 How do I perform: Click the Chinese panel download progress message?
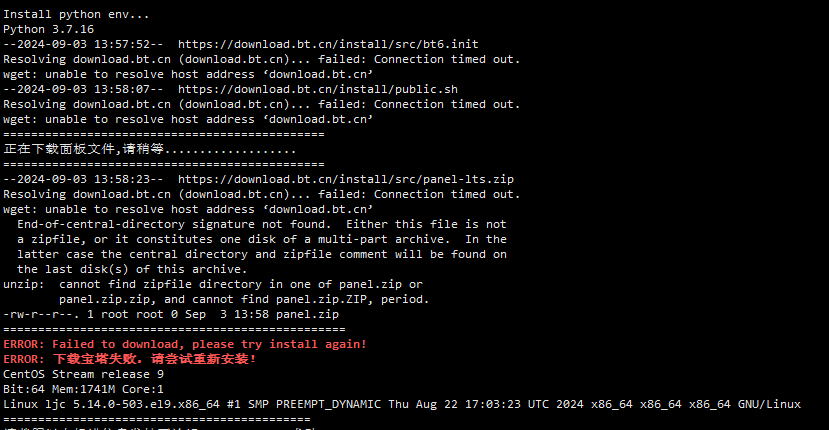click(150, 149)
